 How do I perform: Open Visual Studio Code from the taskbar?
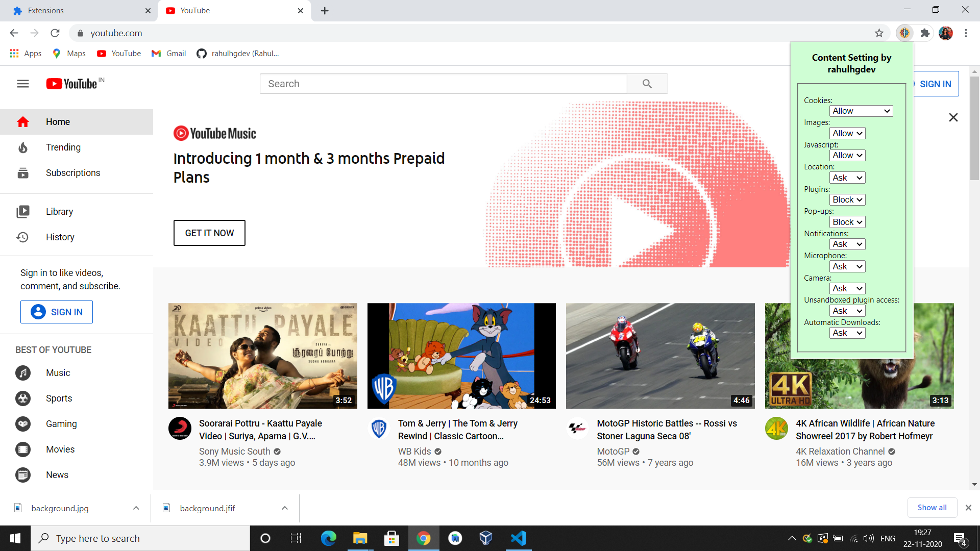click(x=518, y=538)
